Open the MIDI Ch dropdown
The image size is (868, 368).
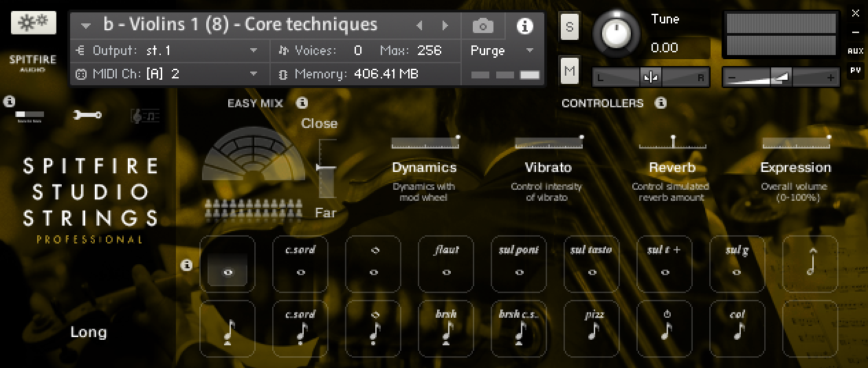tap(167, 74)
